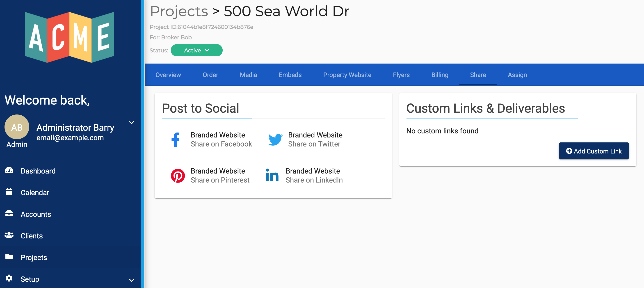
Task: Switch to the Media tab
Action: [x=248, y=75]
